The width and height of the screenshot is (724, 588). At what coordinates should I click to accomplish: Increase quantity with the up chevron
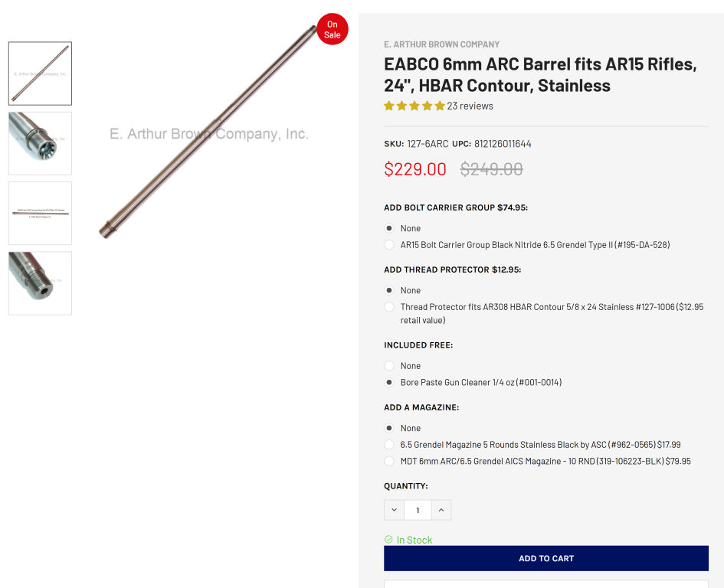[441, 510]
